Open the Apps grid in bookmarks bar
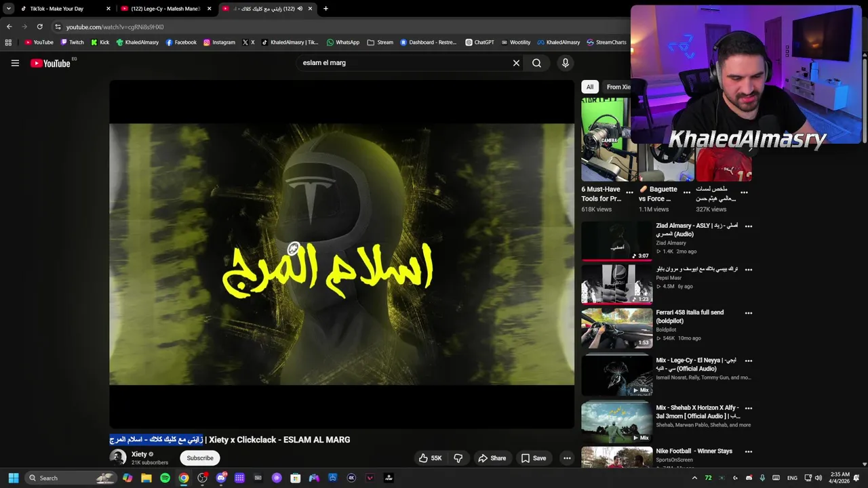868x488 pixels. pos(8,42)
